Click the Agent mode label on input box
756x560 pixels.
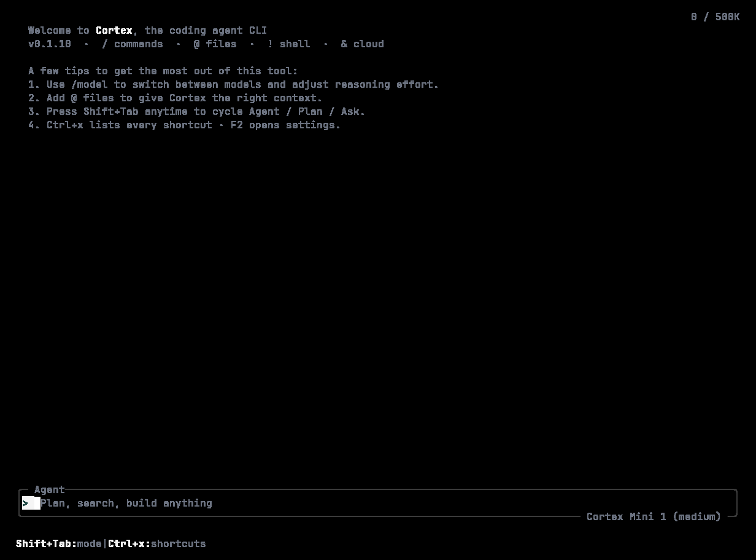[50, 489]
